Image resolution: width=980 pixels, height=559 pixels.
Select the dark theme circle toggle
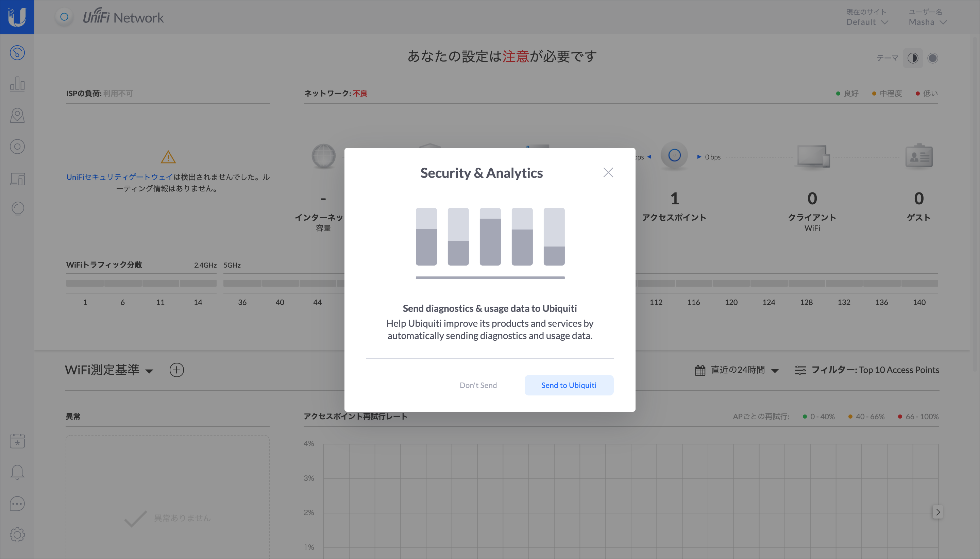pos(932,58)
